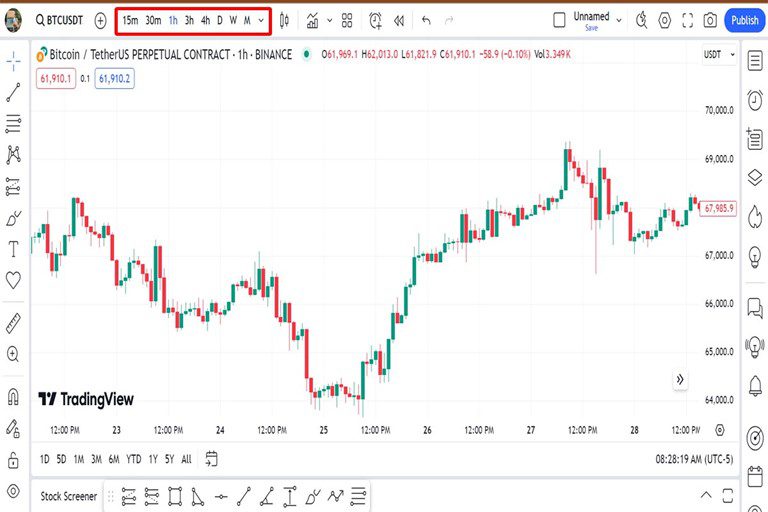This screenshot has height=512, width=768.
Task: Toggle stay in drawing mode pencil-lock
Action: tap(14, 429)
